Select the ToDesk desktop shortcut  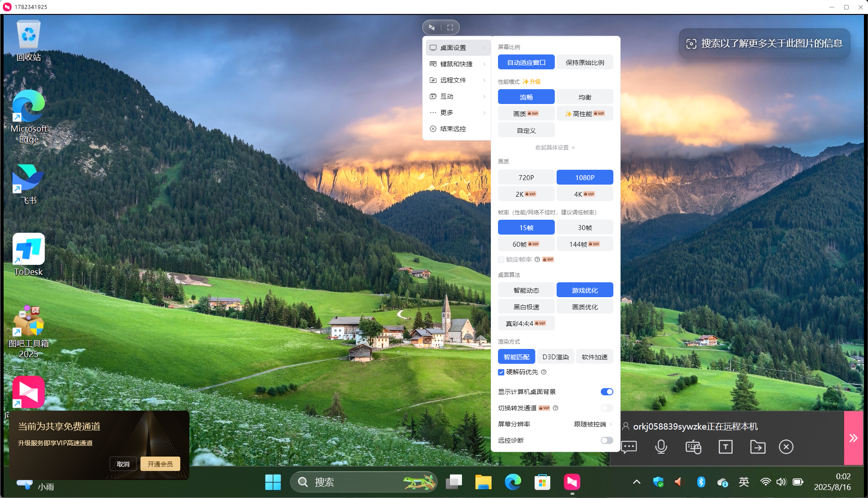28,255
